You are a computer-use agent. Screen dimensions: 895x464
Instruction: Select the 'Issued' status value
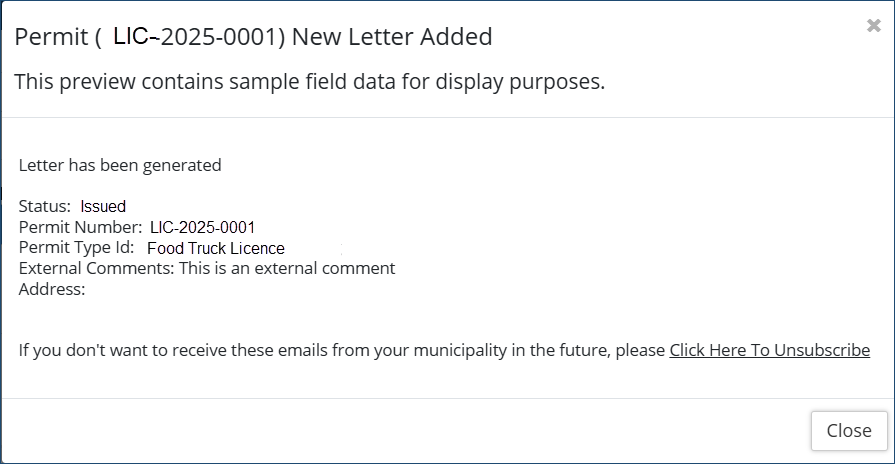tap(103, 207)
